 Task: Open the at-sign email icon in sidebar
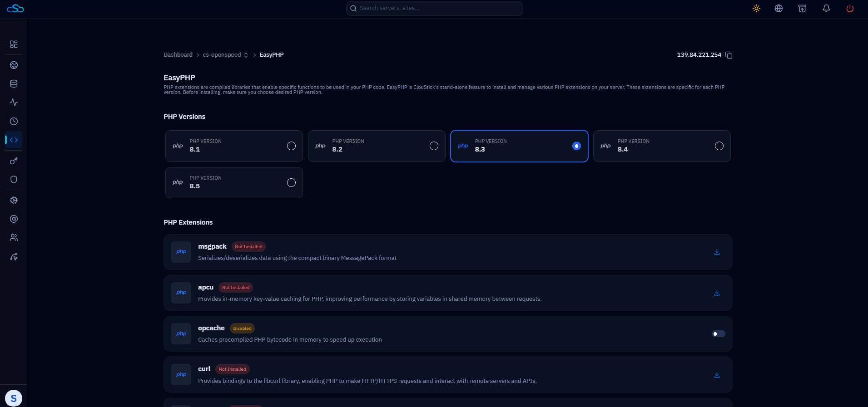click(14, 219)
